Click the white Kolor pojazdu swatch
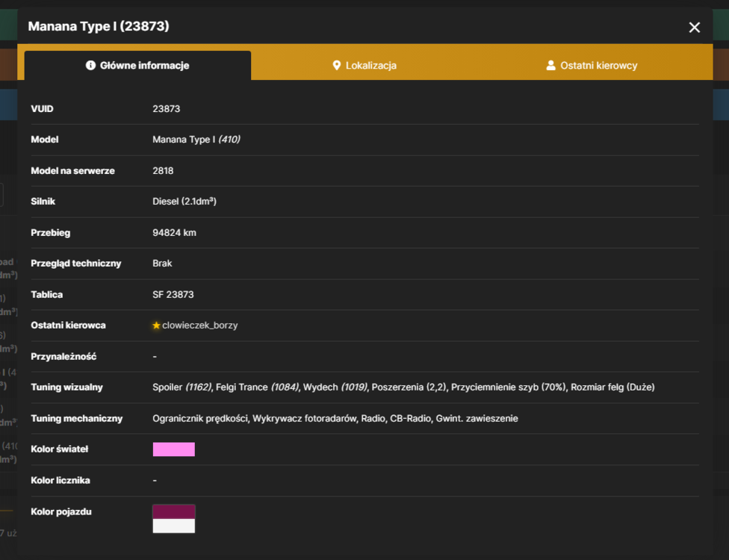This screenshot has width=729, height=560. [174, 526]
